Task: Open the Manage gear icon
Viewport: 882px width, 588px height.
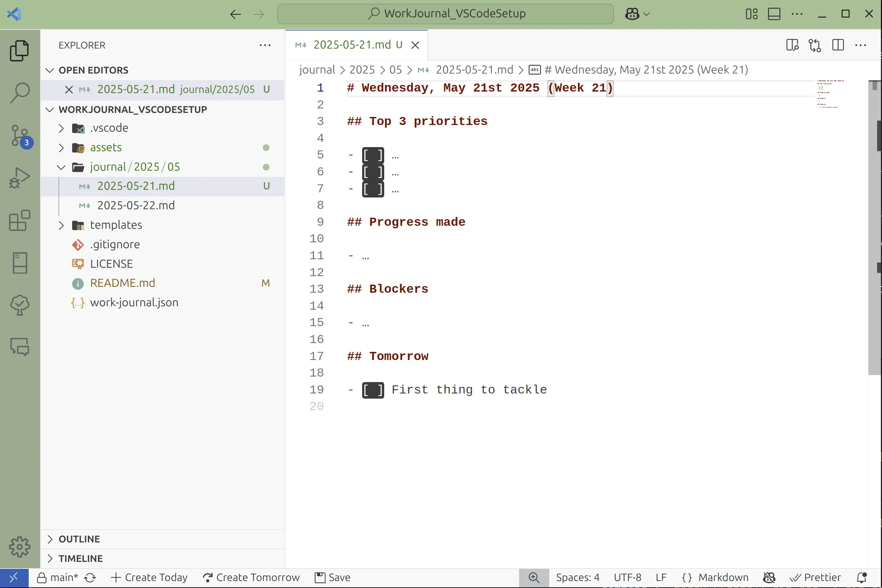Action: pyautogui.click(x=19, y=546)
